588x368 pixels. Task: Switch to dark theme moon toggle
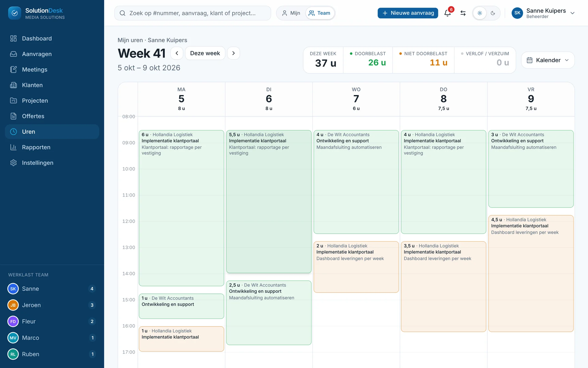click(x=493, y=13)
